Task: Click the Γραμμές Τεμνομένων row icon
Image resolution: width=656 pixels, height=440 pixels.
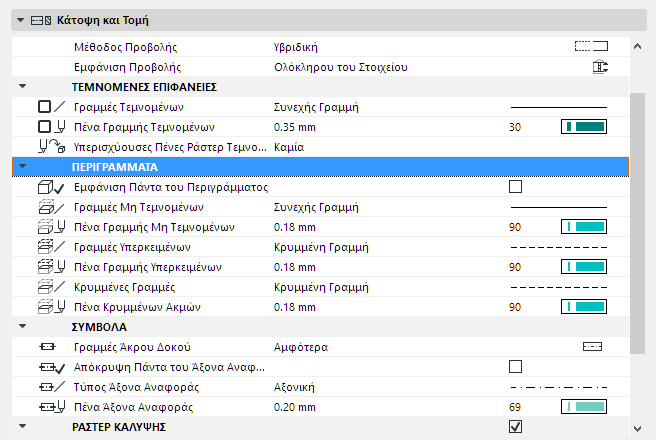Action: point(50,107)
